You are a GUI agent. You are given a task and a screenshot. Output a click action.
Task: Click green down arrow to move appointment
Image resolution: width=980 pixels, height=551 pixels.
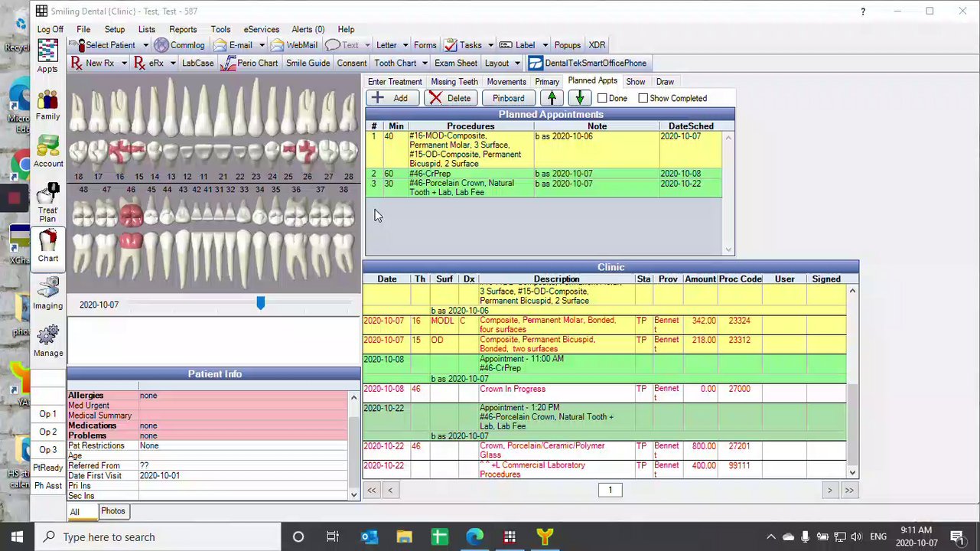point(580,98)
